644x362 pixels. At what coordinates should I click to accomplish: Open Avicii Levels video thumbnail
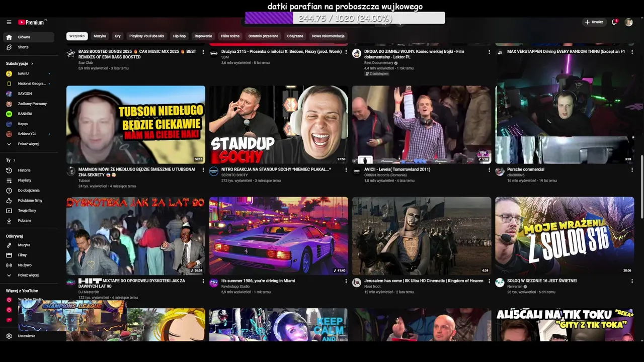coord(422,125)
